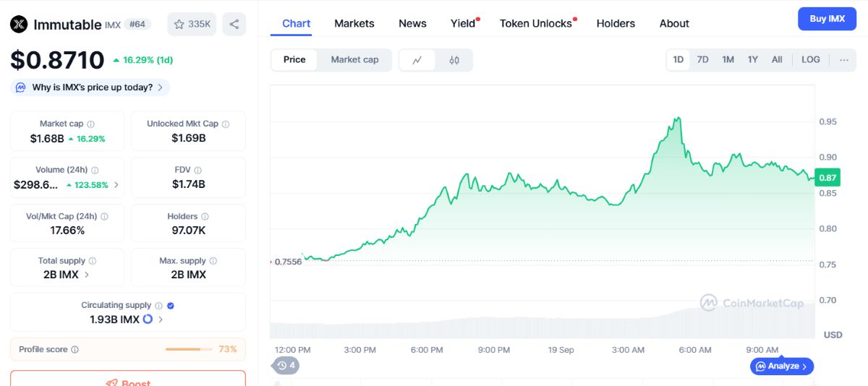868x386 pixels.
Task: Click 'Why is IMX's price up today?' link
Action: coord(92,87)
